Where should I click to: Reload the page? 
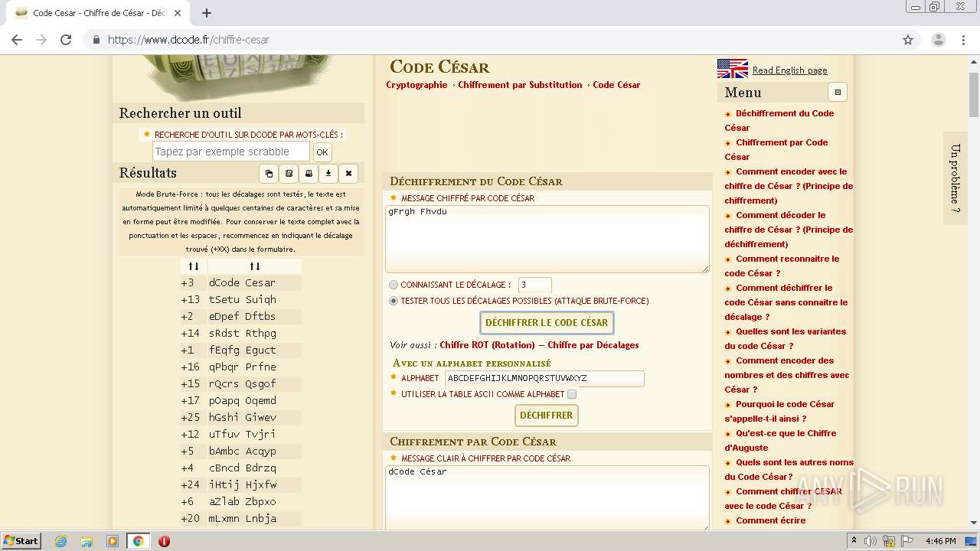(66, 40)
